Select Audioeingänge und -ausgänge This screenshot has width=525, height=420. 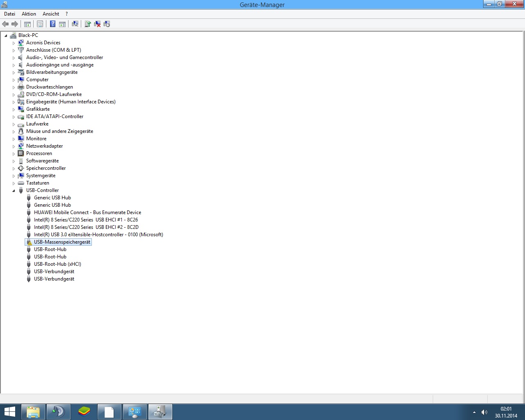click(60, 65)
